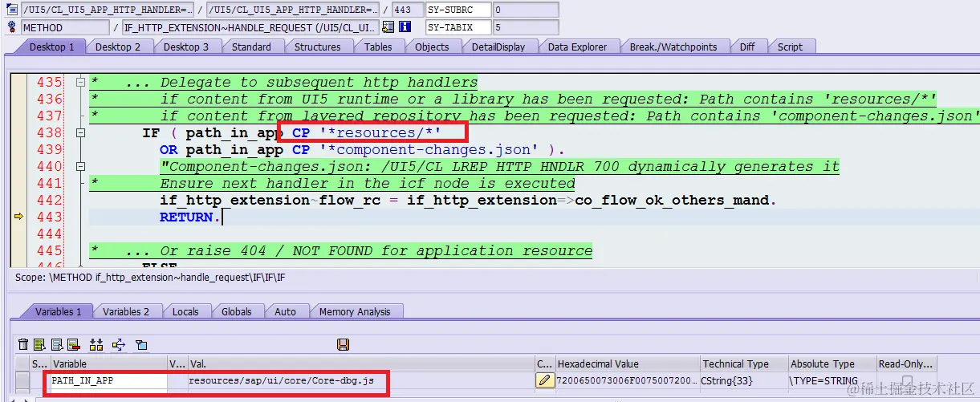
Task: Switch to the Desktop 2 tab
Action: [118, 47]
